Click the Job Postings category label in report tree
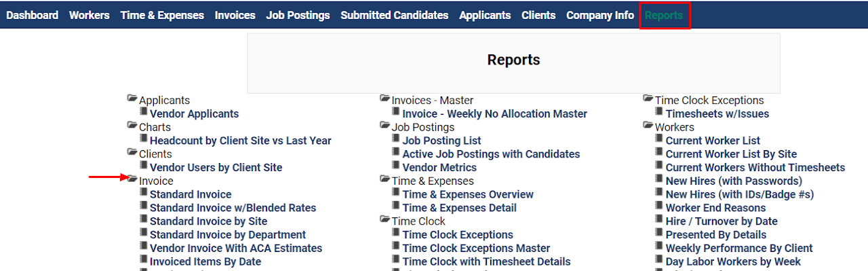Image resolution: width=868 pixels, height=271 pixels. click(x=423, y=127)
